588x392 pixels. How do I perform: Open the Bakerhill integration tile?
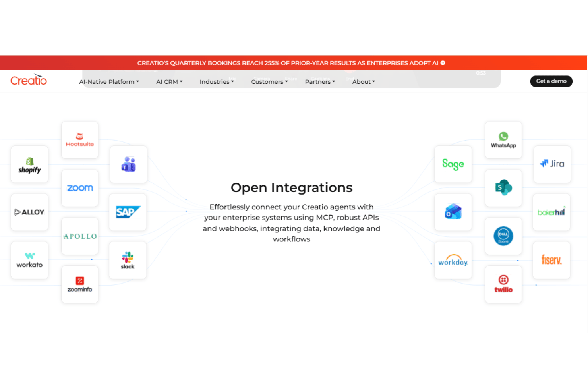point(551,212)
